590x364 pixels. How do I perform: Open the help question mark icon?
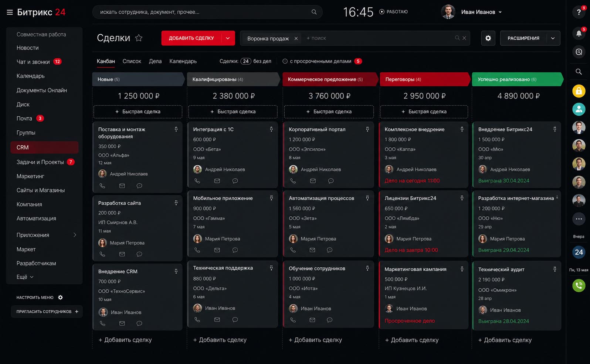[579, 12]
